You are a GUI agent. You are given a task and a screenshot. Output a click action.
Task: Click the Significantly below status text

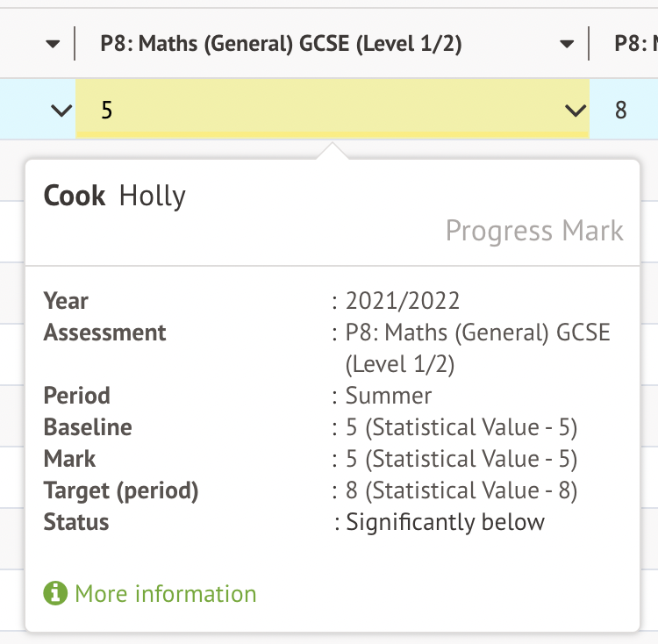click(445, 522)
